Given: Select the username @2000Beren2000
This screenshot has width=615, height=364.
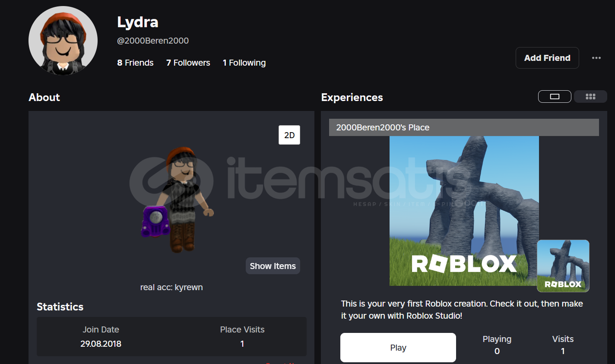Looking at the screenshot, I should tap(153, 41).
